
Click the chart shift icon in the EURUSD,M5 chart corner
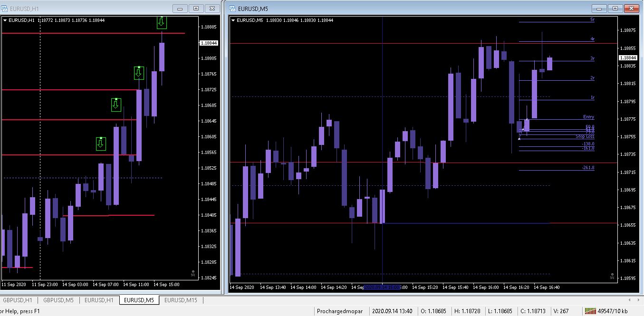(612, 276)
